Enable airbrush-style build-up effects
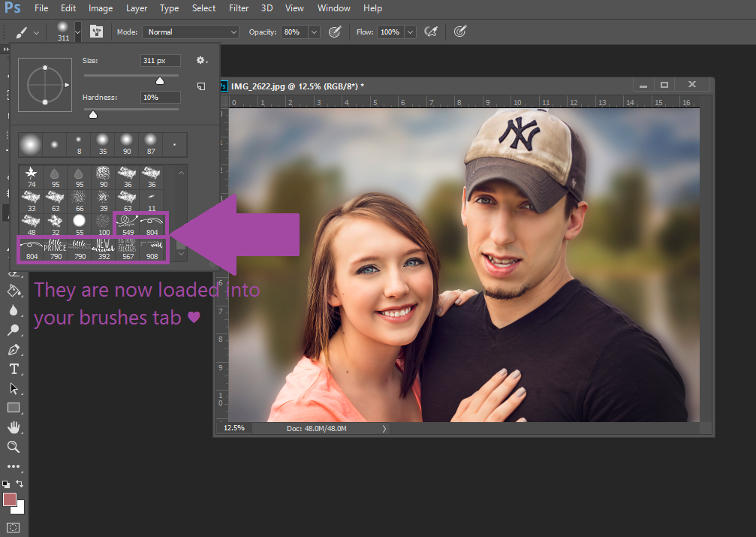 coord(431,32)
